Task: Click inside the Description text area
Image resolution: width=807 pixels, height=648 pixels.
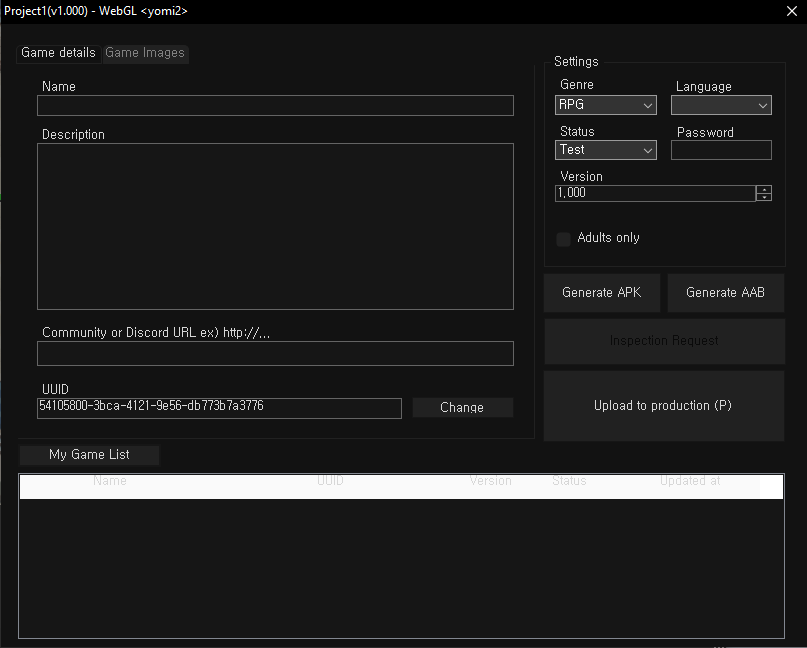Action: 275,226
